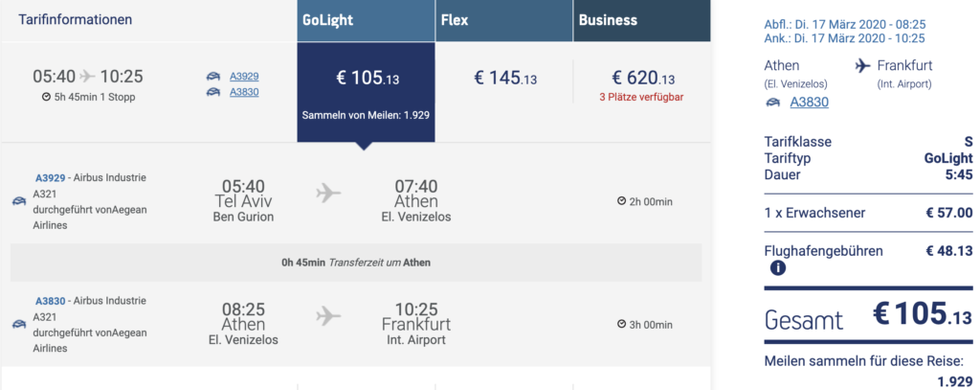980x390 pixels.
Task: Choose the € 105.13 GoLight fare
Action: [x=366, y=80]
